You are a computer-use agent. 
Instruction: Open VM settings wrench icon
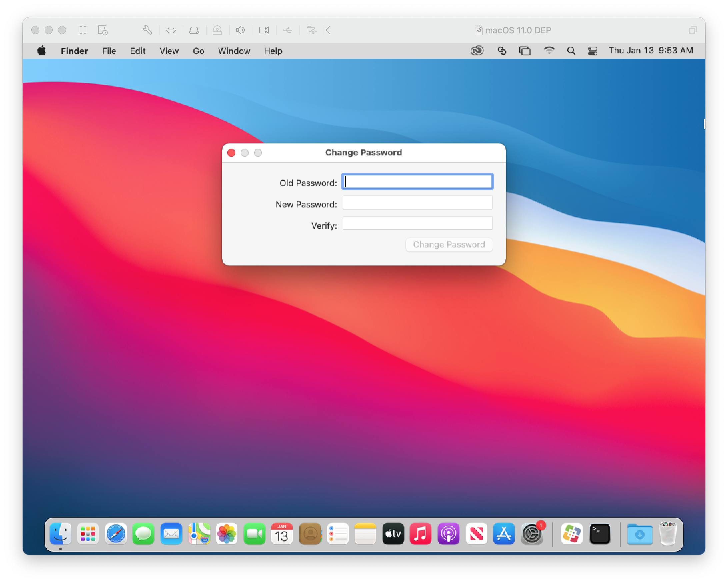147,30
